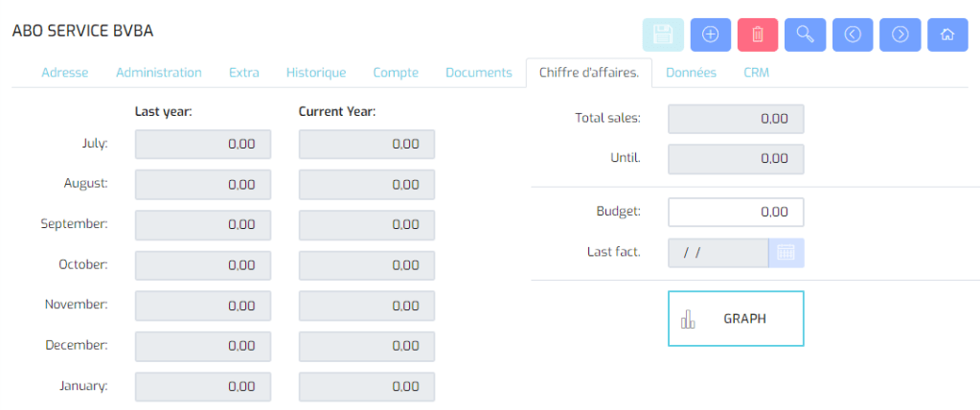Image resolution: width=980 pixels, height=410 pixels.
Task: Delete record using red trash icon
Action: click(x=758, y=34)
